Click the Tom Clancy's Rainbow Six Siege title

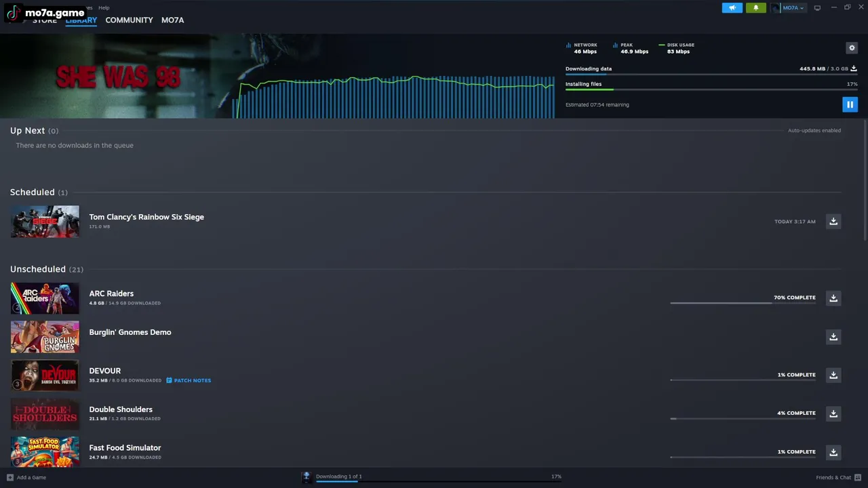[146, 217]
